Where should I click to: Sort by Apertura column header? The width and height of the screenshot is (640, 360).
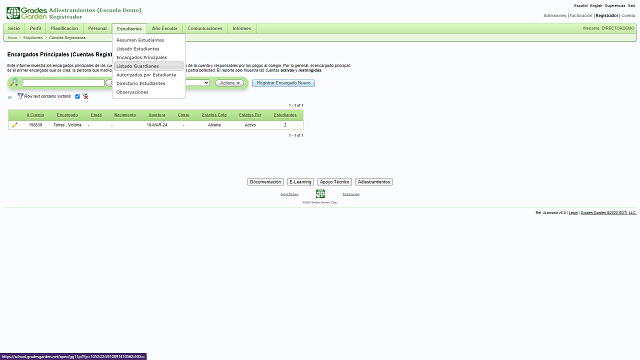[x=157, y=115]
